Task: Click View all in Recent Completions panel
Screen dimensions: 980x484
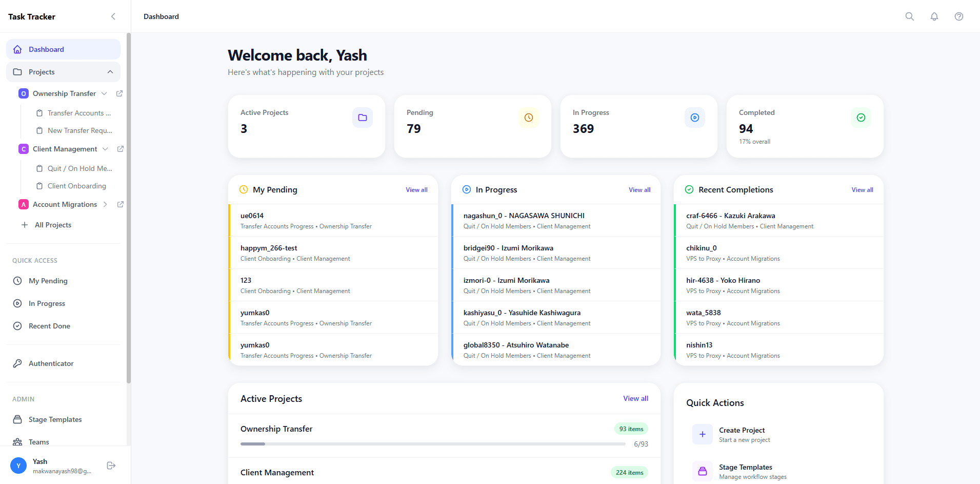Action: pyautogui.click(x=862, y=189)
